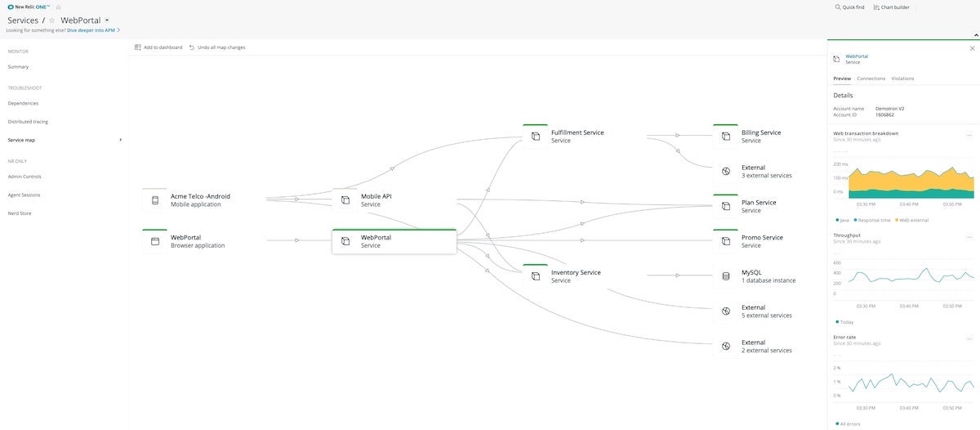Toggle the Java legend series
The width and height of the screenshot is (980, 430).
tap(842, 220)
